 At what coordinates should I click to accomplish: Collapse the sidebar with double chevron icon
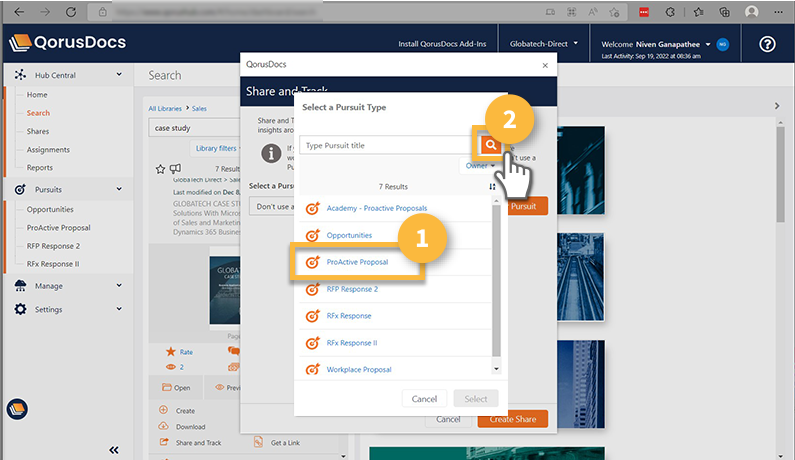point(114,450)
